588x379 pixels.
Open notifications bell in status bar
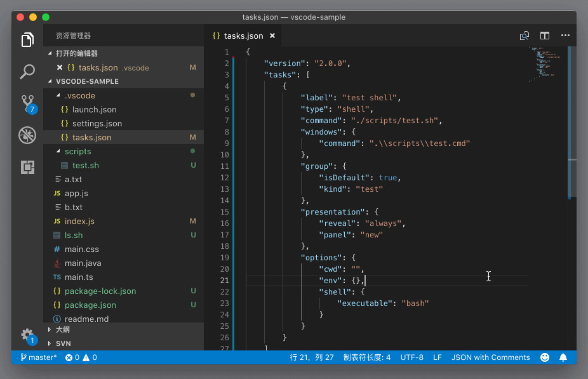[x=563, y=357]
